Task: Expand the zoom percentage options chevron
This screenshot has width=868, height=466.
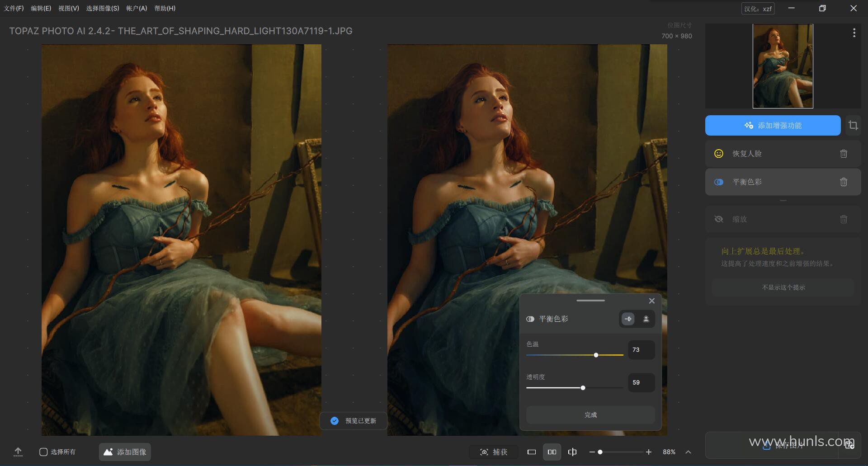Action: coord(688,452)
